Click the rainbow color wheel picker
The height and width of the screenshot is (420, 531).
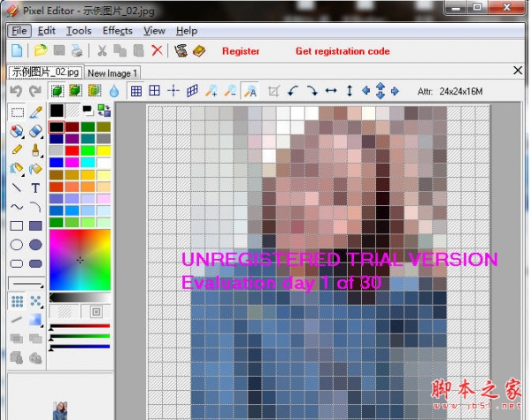click(x=80, y=260)
